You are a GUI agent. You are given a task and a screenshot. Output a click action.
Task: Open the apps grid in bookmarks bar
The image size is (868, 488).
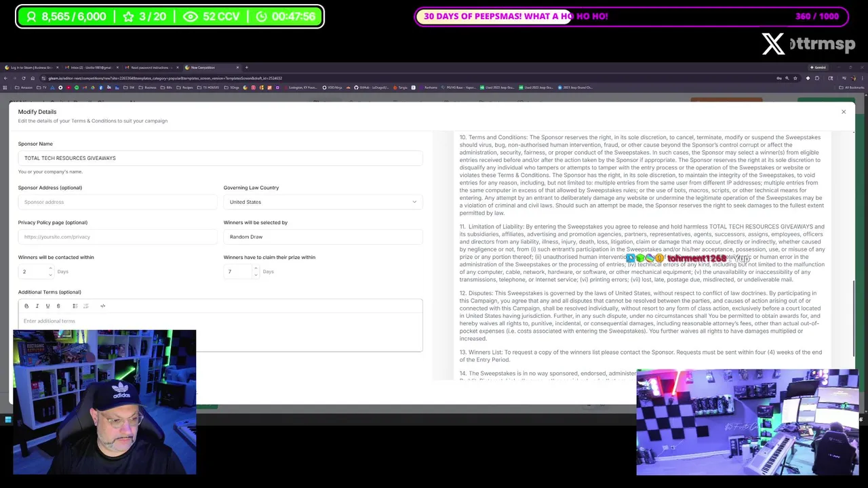[x=5, y=87]
